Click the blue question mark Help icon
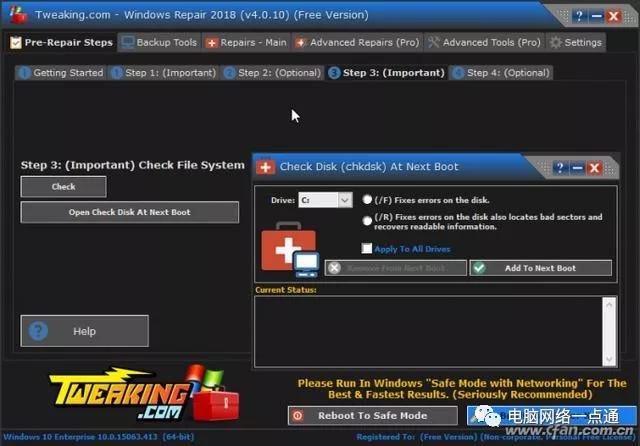The height and width of the screenshot is (446, 640). (x=38, y=331)
